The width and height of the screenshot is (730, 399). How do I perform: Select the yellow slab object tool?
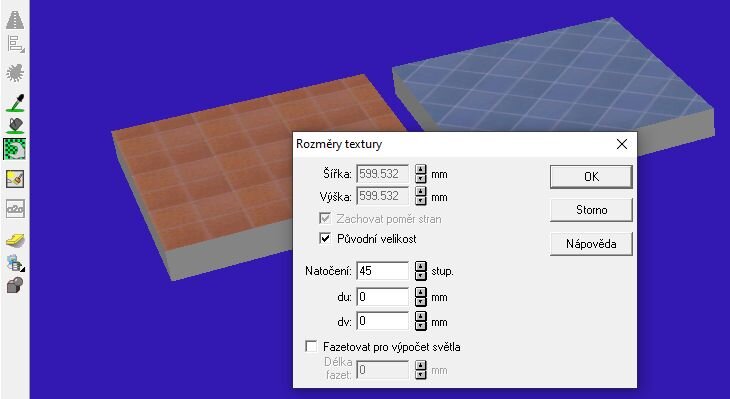coord(15,240)
